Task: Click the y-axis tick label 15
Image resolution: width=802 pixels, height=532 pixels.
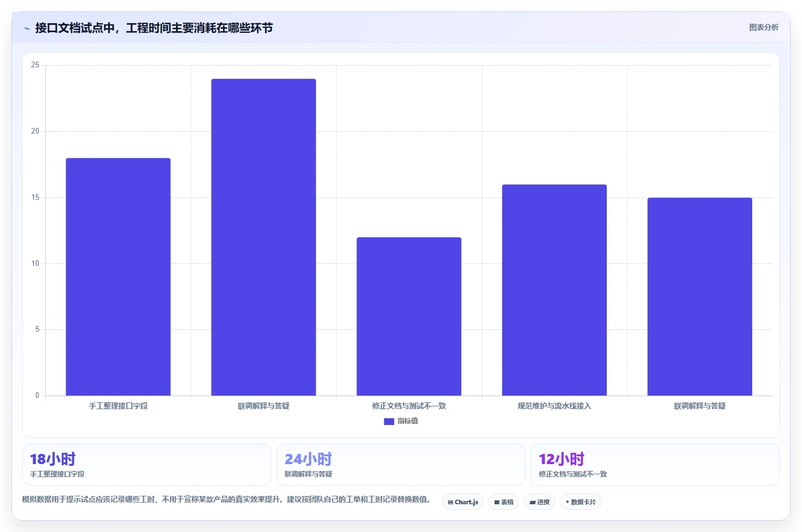Action: [36, 198]
